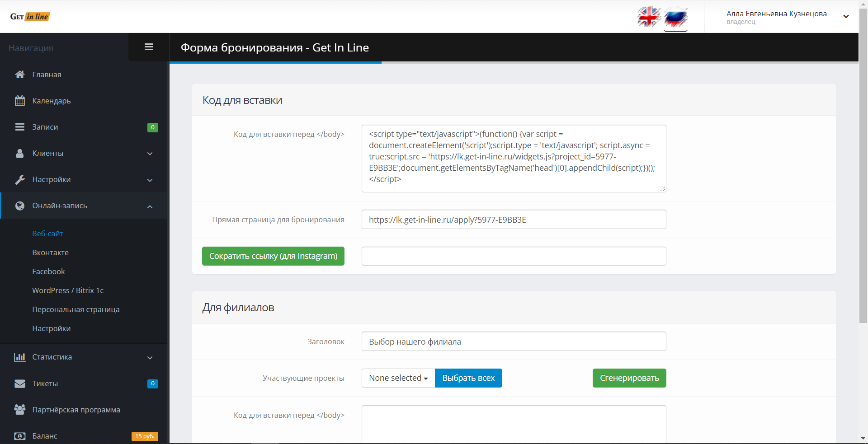Click the wrench icon beside Настройки

tap(20, 179)
